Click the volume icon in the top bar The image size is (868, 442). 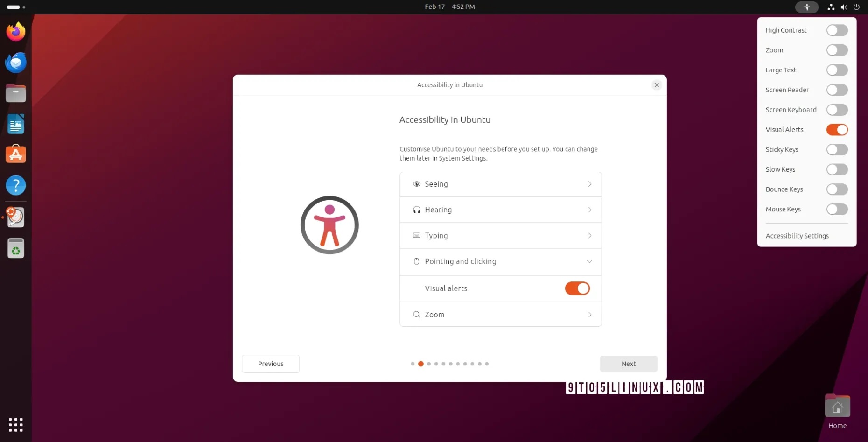(x=844, y=7)
